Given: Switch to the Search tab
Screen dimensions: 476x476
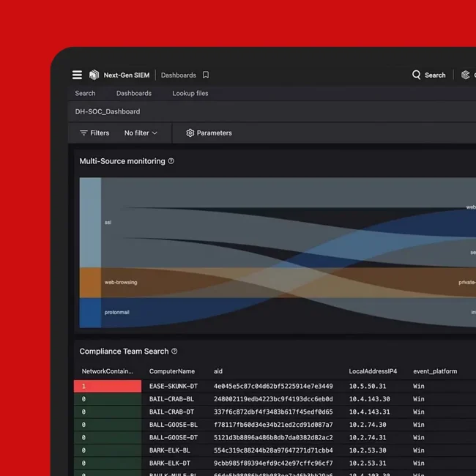Looking at the screenshot, I should coord(85,94).
